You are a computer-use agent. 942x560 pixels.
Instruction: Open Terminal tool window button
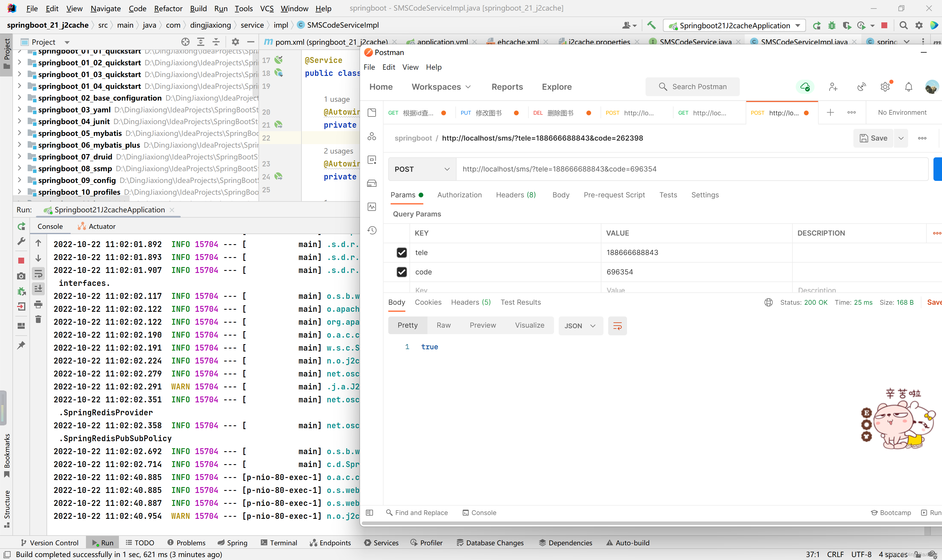point(279,543)
